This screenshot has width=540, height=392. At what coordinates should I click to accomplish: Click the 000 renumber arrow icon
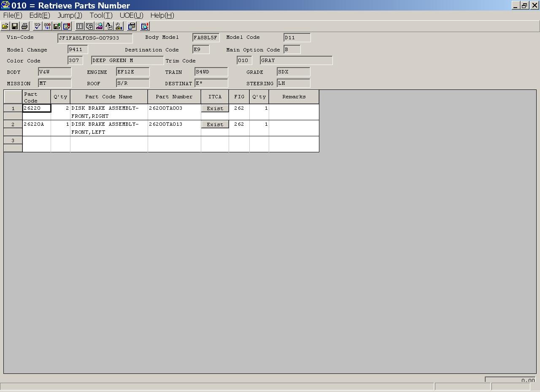tap(47, 26)
